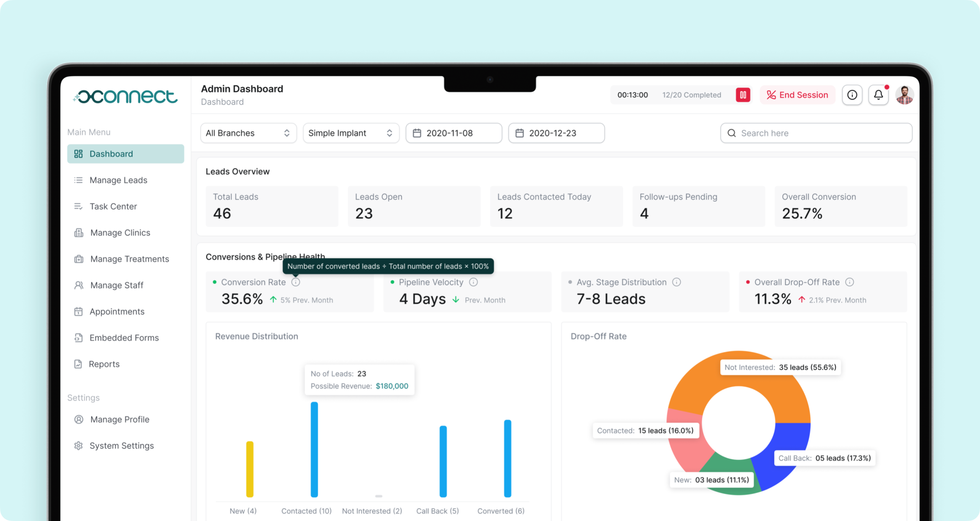Click the Dashboard grid icon in sidebar

point(78,154)
